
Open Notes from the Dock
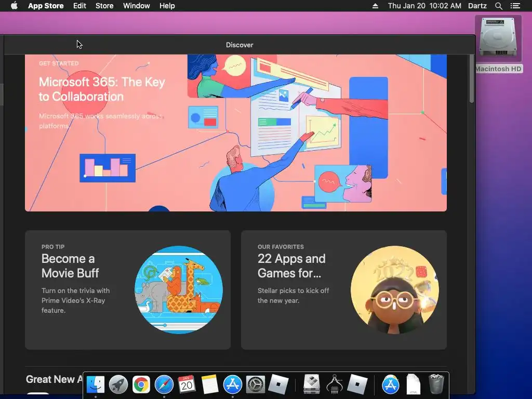point(210,384)
